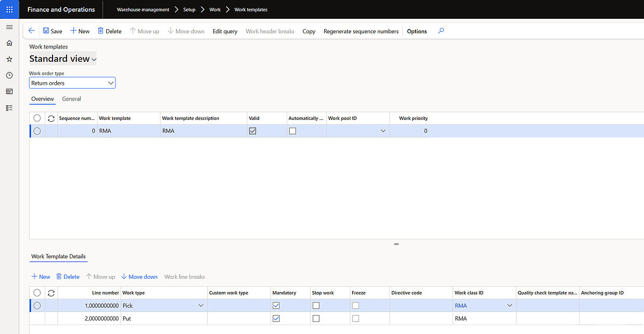The width and height of the screenshot is (644, 334).
Task: Select Edit query in the toolbar
Action: pyautogui.click(x=225, y=31)
